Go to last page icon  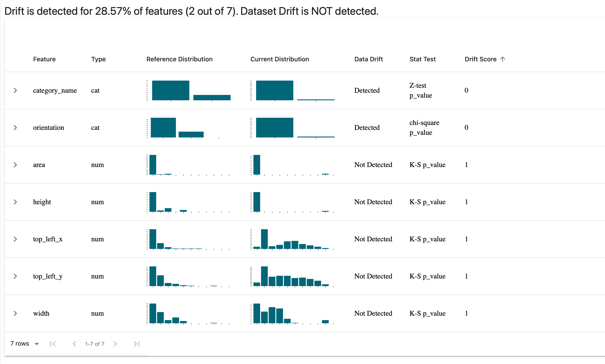137,344
